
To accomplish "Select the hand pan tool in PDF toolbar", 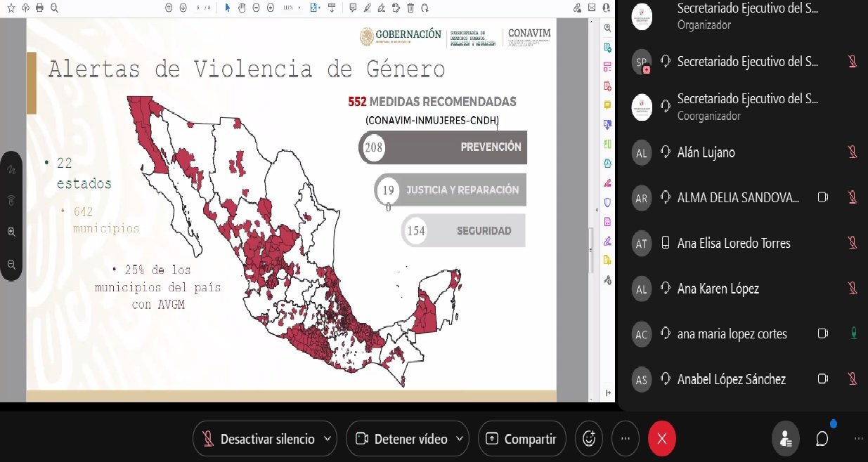I will [242, 8].
